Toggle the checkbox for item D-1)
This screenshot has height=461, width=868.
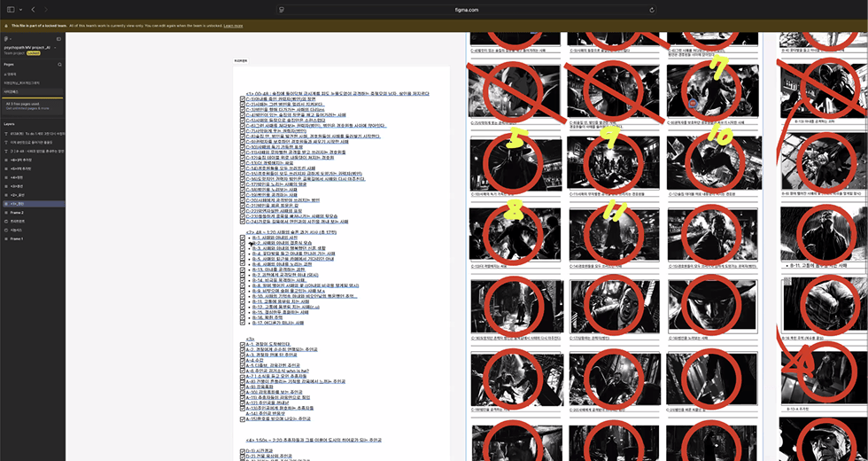(x=243, y=451)
